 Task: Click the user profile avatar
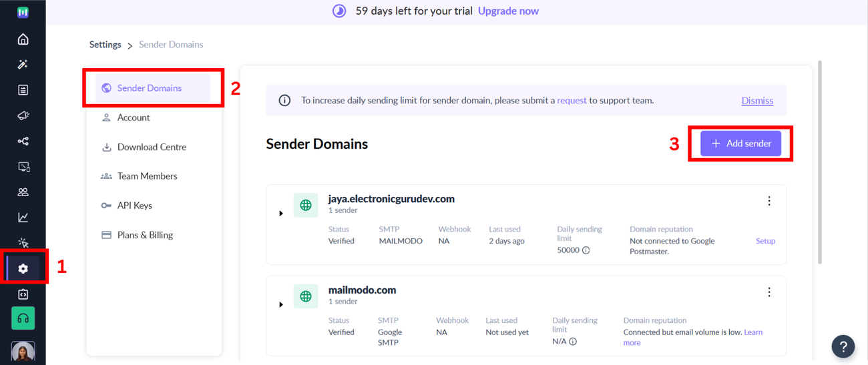pyautogui.click(x=23, y=351)
